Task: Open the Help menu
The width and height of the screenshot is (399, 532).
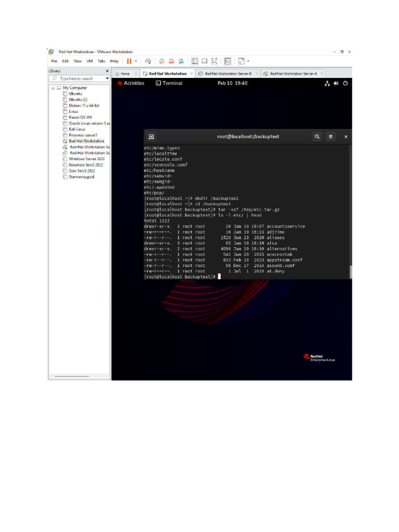Action: (x=114, y=61)
